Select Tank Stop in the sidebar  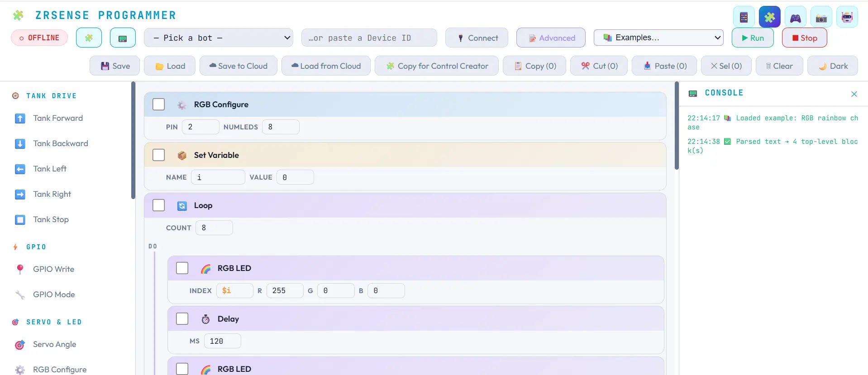pos(51,219)
